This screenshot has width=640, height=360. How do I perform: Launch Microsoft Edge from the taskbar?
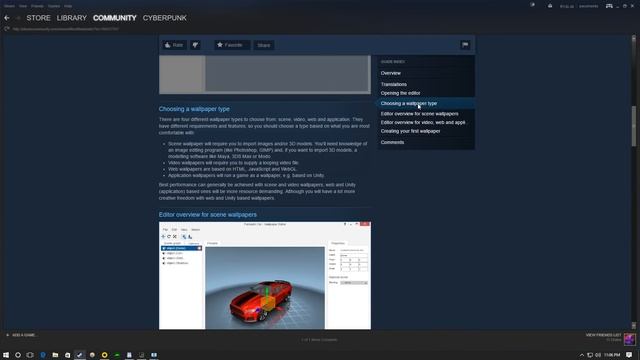click(43, 355)
